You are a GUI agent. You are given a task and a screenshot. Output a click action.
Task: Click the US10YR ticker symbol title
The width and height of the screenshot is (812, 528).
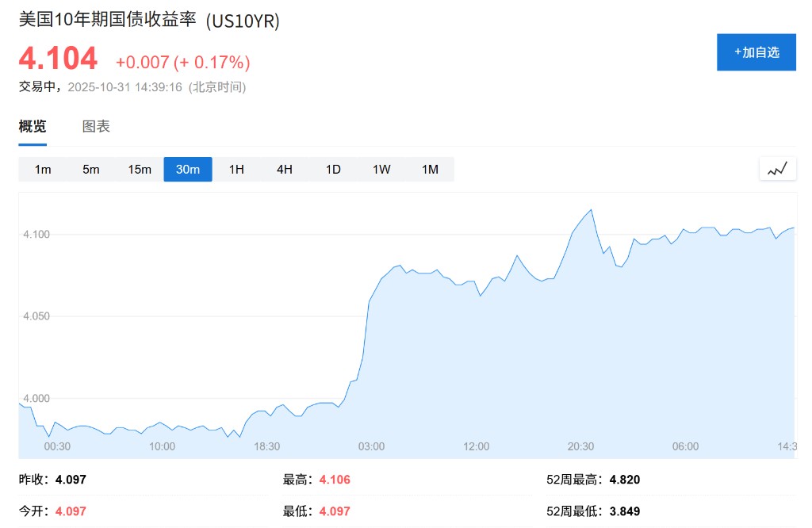pyautogui.click(x=243, y=21)
